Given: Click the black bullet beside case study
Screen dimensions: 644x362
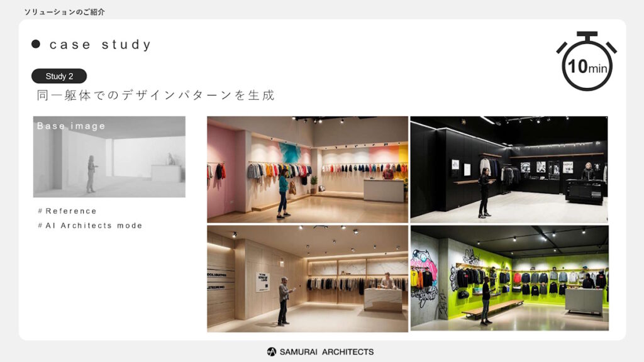Looking at the screenshot, I should coord(36,44).
